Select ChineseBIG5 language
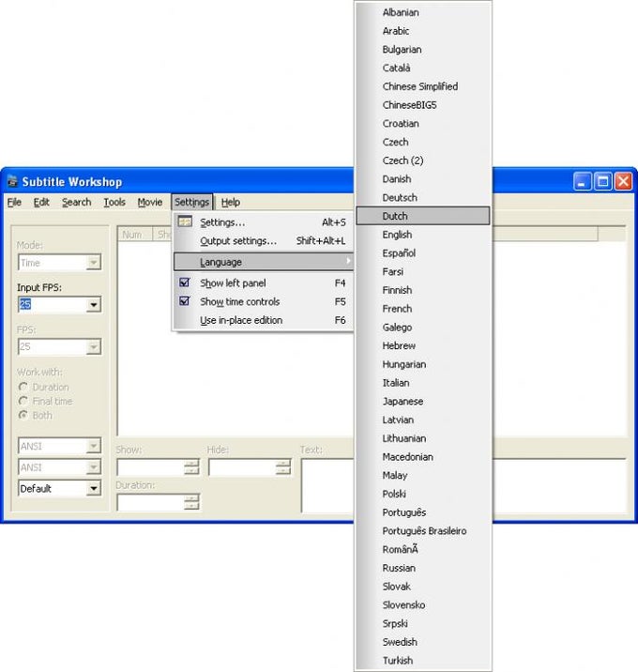 (423, 105)
